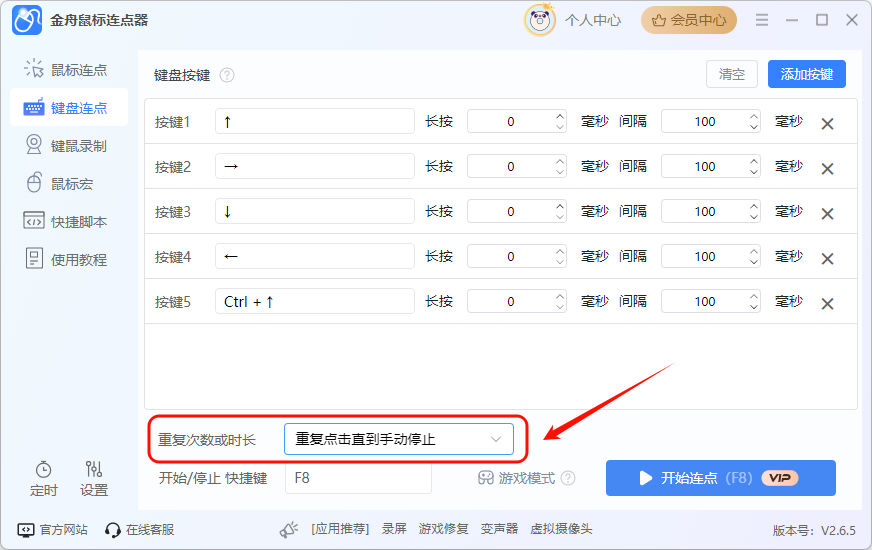This screenshot has width=872, height=550.
Task: Click the panda avatar icon
Action: (x=539, y=20)
